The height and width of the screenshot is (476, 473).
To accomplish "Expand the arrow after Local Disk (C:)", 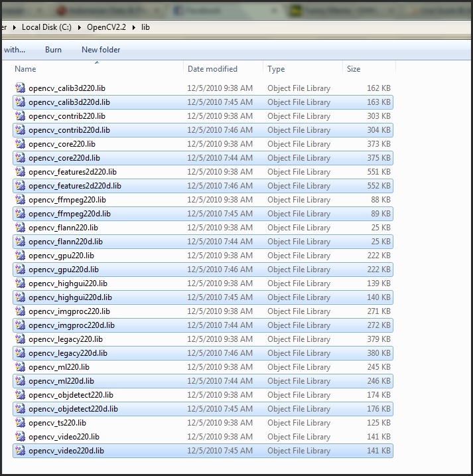I will [79, 27].
